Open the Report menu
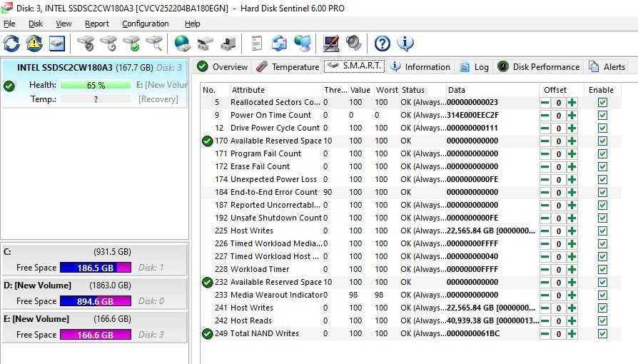 [x=97, y=24]
